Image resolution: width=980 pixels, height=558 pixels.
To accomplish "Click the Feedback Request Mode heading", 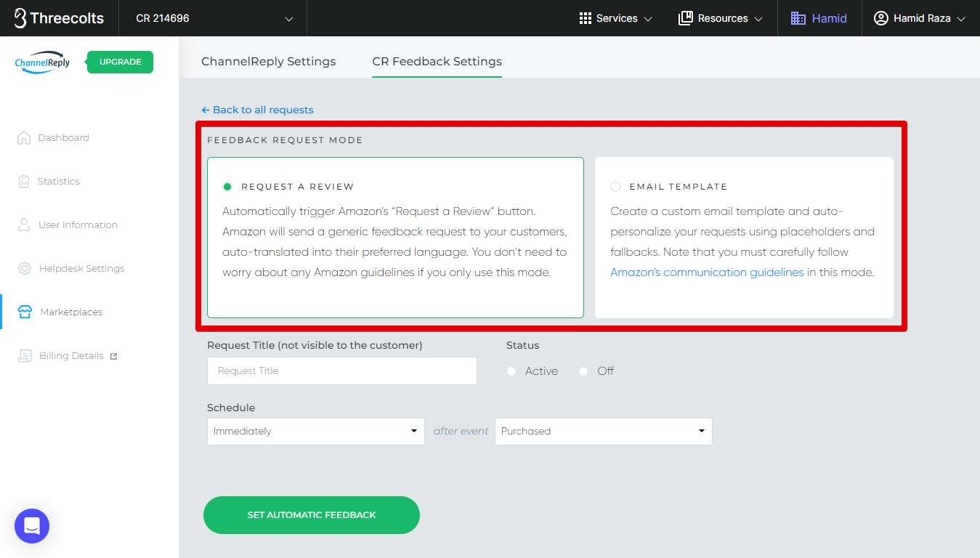I will click(285, 140).
